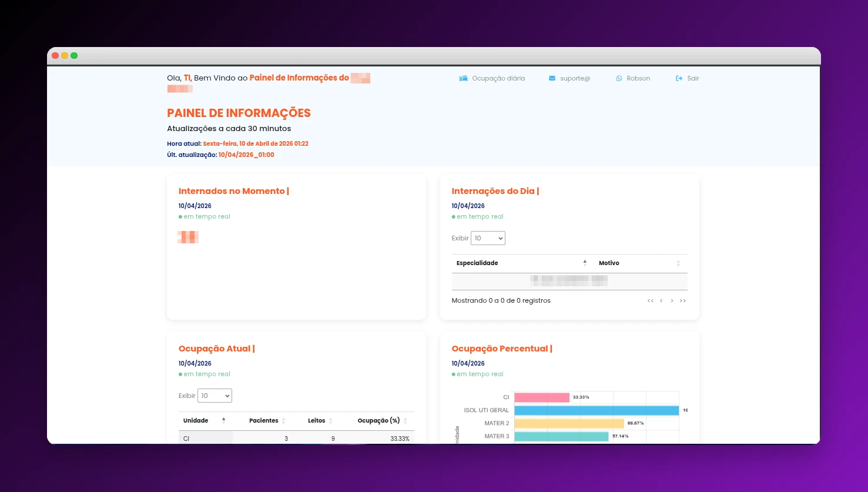Click the last update value '10/04/2026_01:00'
The width and height of the screenshot is (868, 492).
[246, 155]
